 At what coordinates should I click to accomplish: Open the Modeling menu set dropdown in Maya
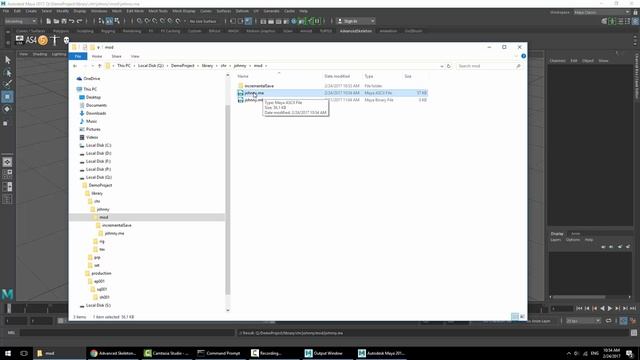(20, 21)
